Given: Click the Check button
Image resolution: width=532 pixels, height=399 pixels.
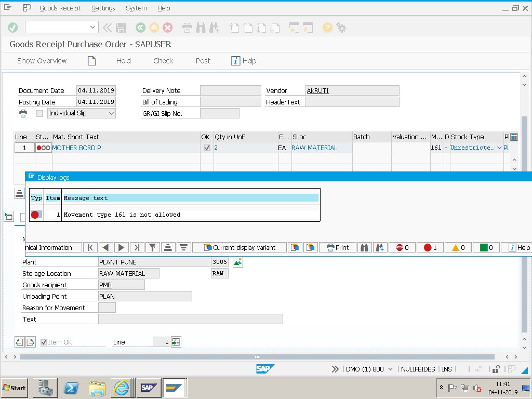Looking at the screenshot, I should coord(163,61).
